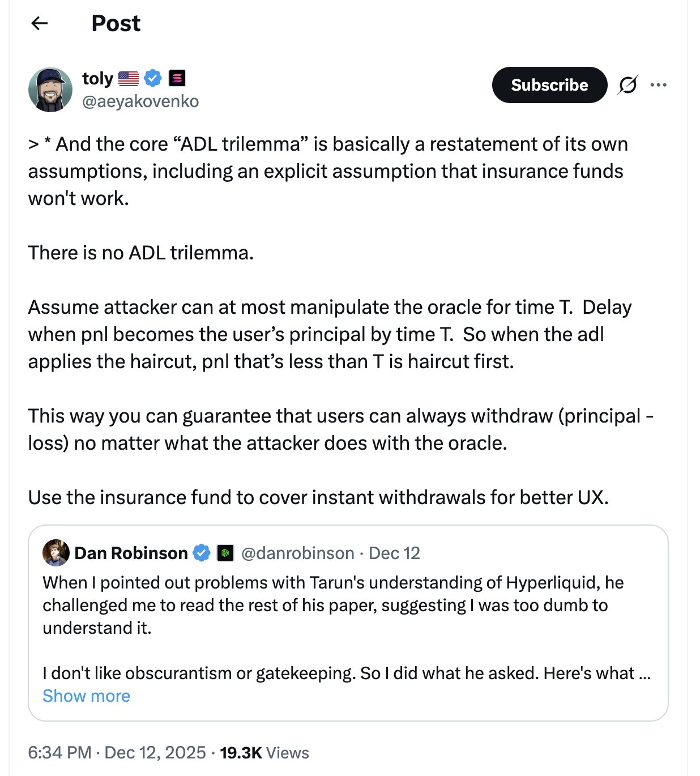
Task: Expand quoted post with Show more
Action: coord(86,696)
